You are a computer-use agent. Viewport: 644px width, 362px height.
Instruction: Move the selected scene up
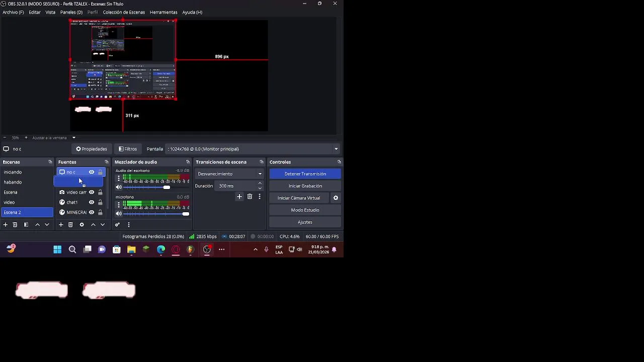[x=37, y=225]
